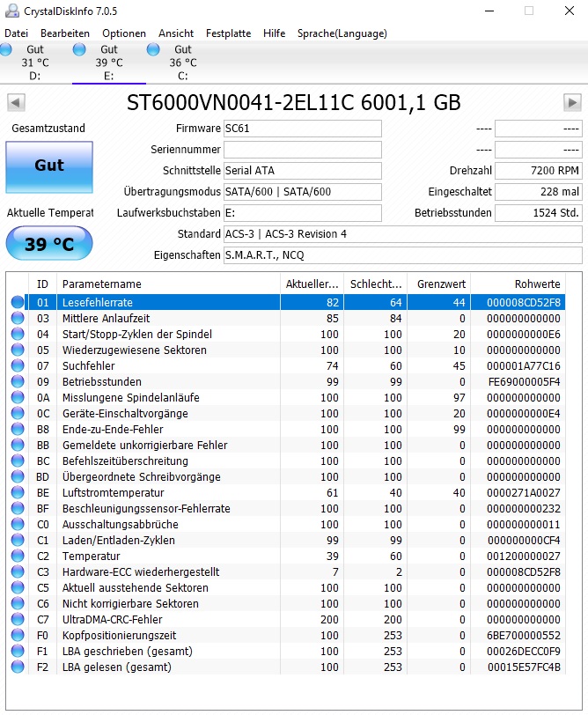Click status icon of Befehlszeitüberschreitung row
The image size is (588, 715).
pyautogui.click(x=18, y=461)
